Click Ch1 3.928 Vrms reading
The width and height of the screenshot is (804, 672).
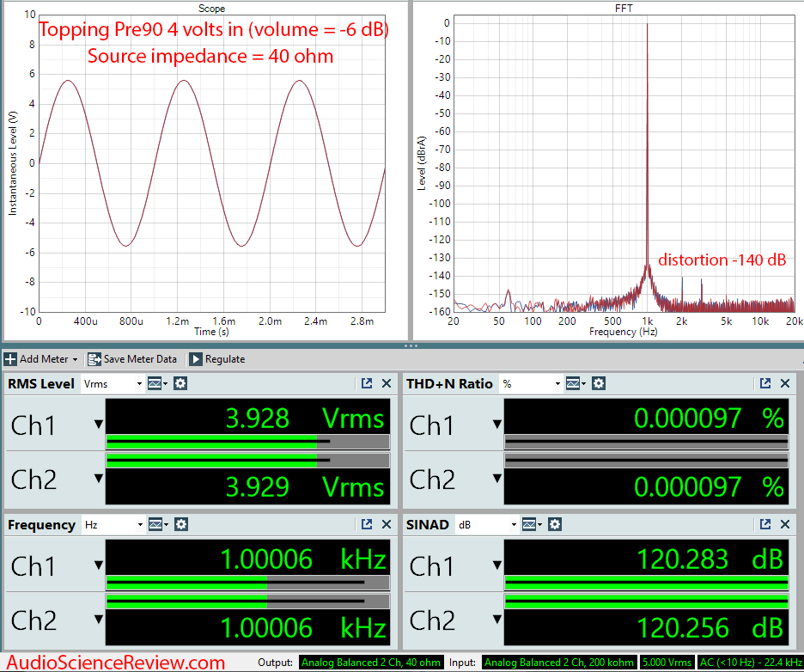pos(305,418)
